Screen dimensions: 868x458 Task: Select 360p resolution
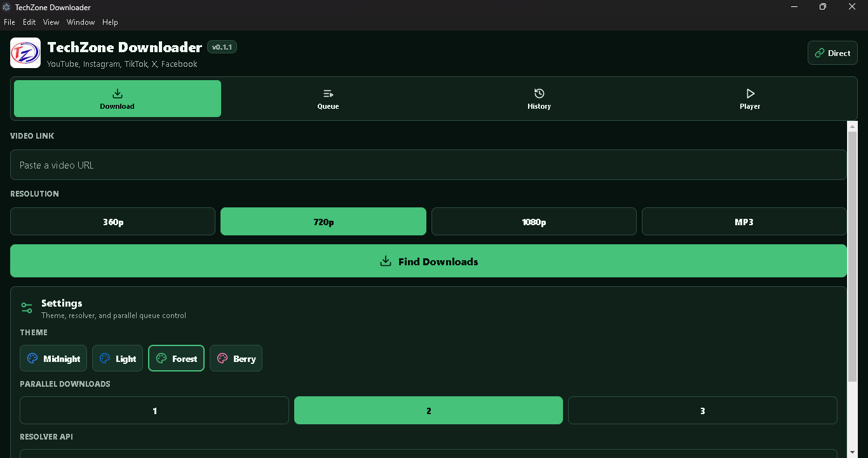tap(113, 221)
